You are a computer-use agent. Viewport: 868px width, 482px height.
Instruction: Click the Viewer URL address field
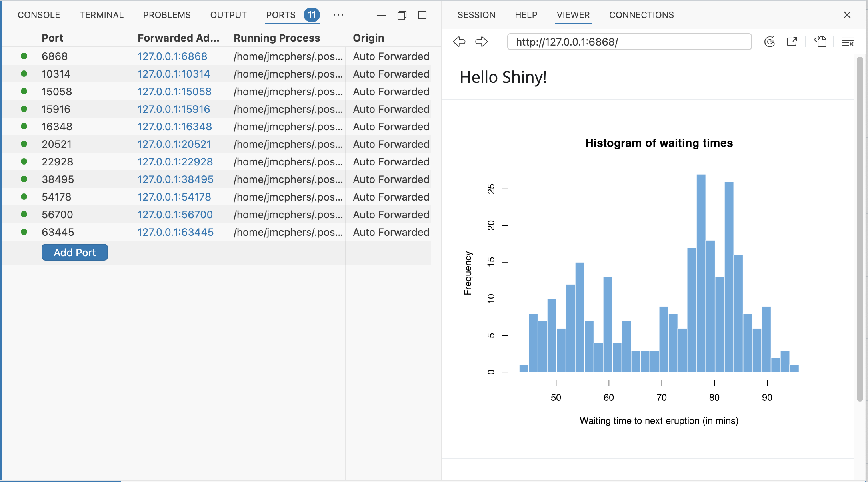[x=629, y=42]
